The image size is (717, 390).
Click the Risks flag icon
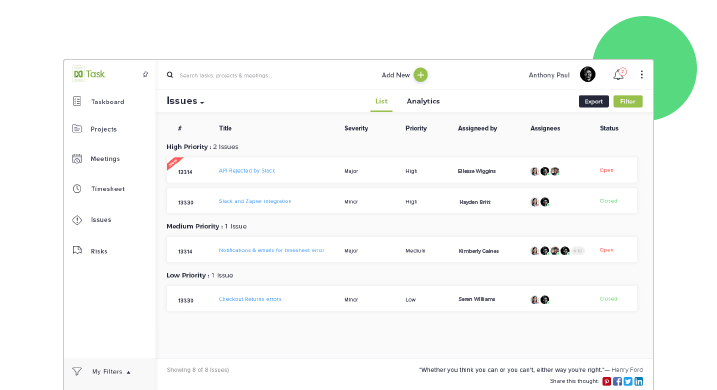coord(77,251)
